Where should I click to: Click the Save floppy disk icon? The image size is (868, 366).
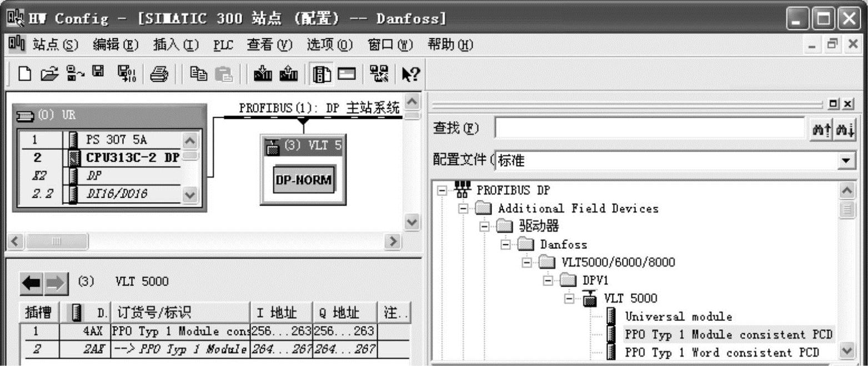click(98, 72)
